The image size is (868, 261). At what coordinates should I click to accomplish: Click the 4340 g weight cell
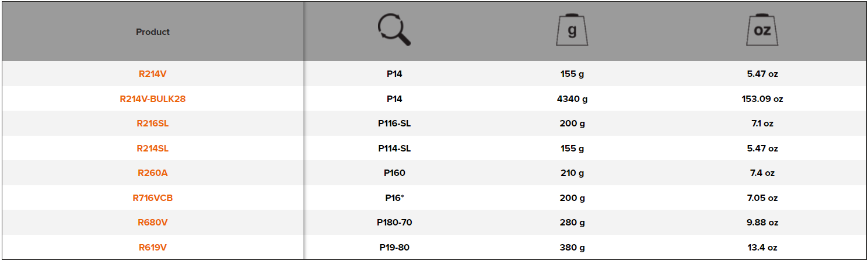[572, 99]
